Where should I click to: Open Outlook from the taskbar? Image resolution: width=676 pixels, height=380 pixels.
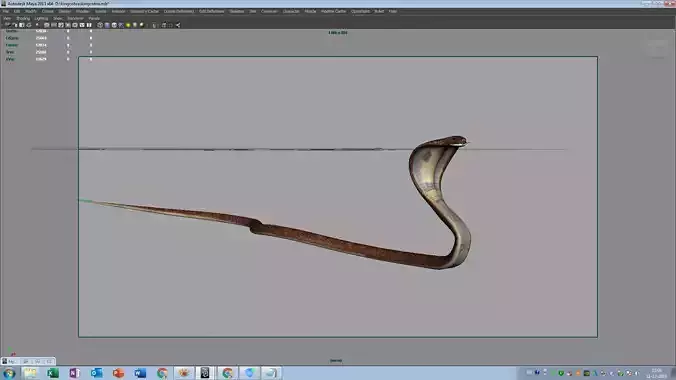click(97, 373)
